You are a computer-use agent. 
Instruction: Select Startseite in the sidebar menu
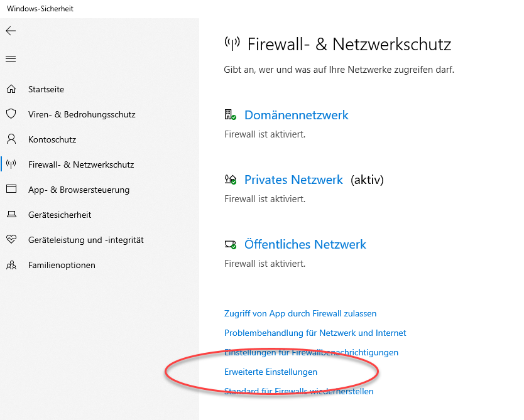coord(46,89)
